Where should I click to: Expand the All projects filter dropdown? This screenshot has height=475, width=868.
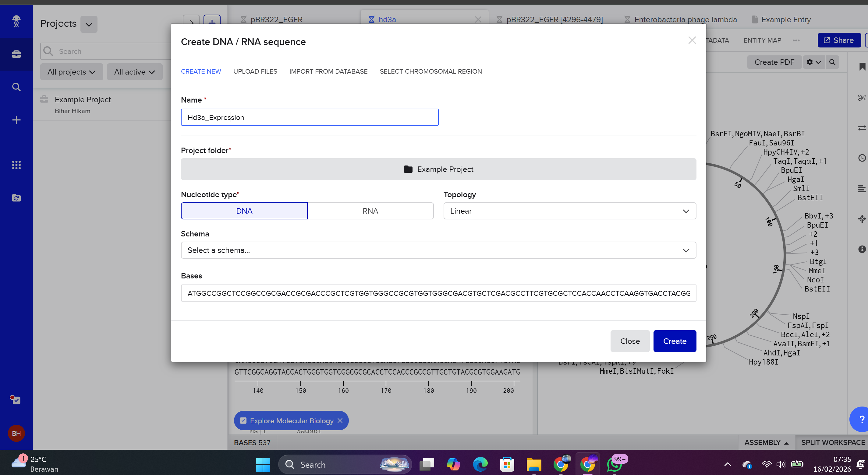pyautogui.click(x=71, y=72)
